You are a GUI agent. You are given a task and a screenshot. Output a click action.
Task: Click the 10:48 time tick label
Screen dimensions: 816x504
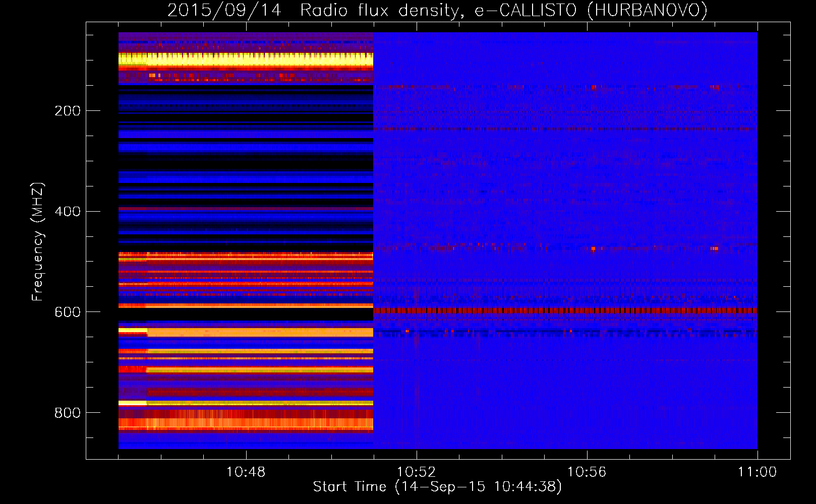[246, 472]
